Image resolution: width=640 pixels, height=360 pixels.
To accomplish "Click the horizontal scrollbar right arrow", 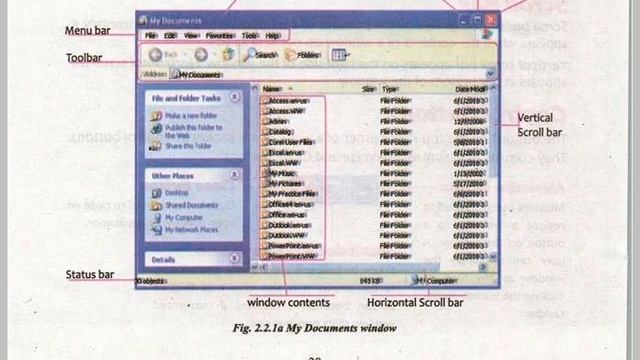I will click(x=482, y=267).
